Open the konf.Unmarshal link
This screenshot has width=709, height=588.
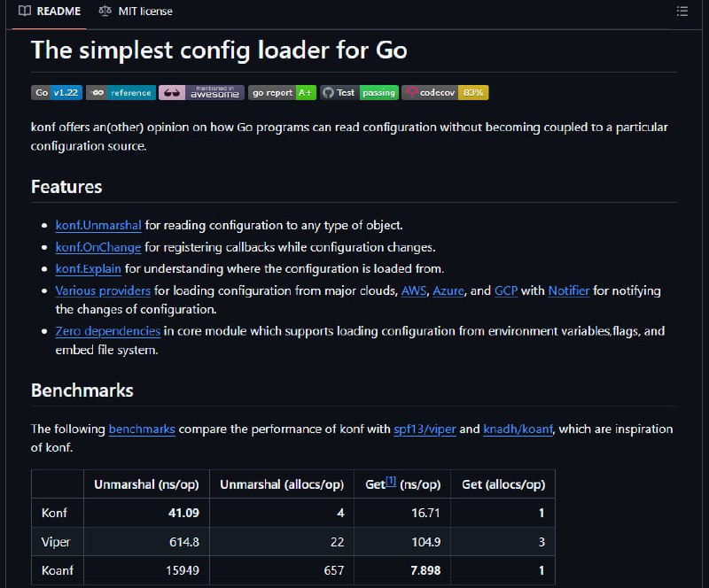tap(98, 225)
